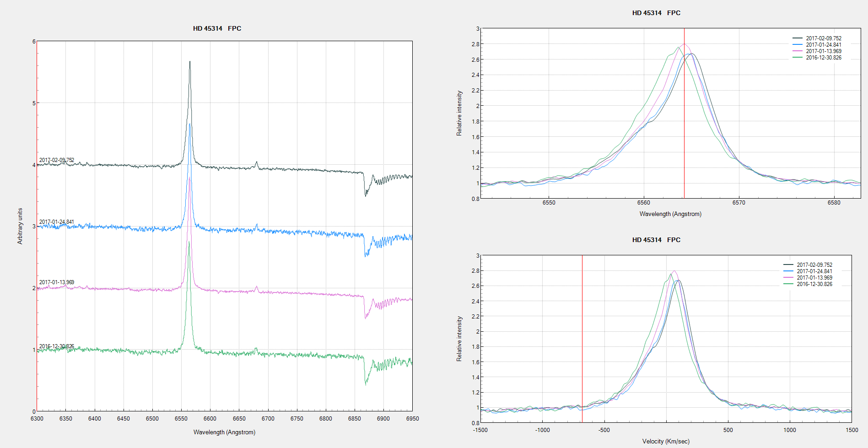Select the HD 45314 FPC title of top-right plot
This screenshot has width=868, height=448.
click(x=656, y=13)
